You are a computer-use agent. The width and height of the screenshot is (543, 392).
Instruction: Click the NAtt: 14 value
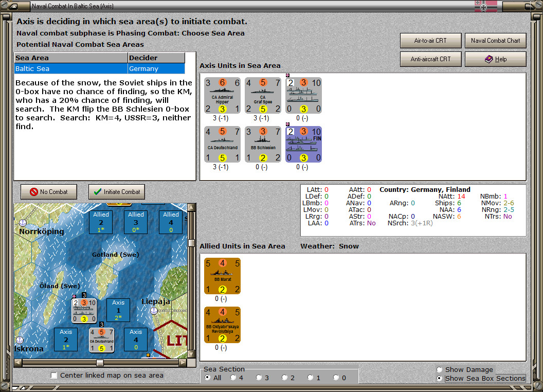tap(462, 196)
